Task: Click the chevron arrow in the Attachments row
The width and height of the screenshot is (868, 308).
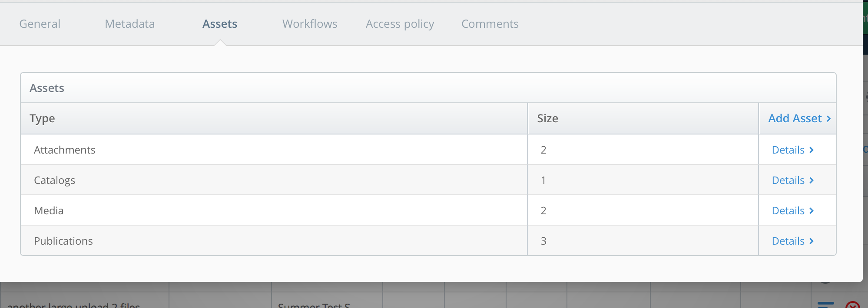Action: [x=812, y=150]
